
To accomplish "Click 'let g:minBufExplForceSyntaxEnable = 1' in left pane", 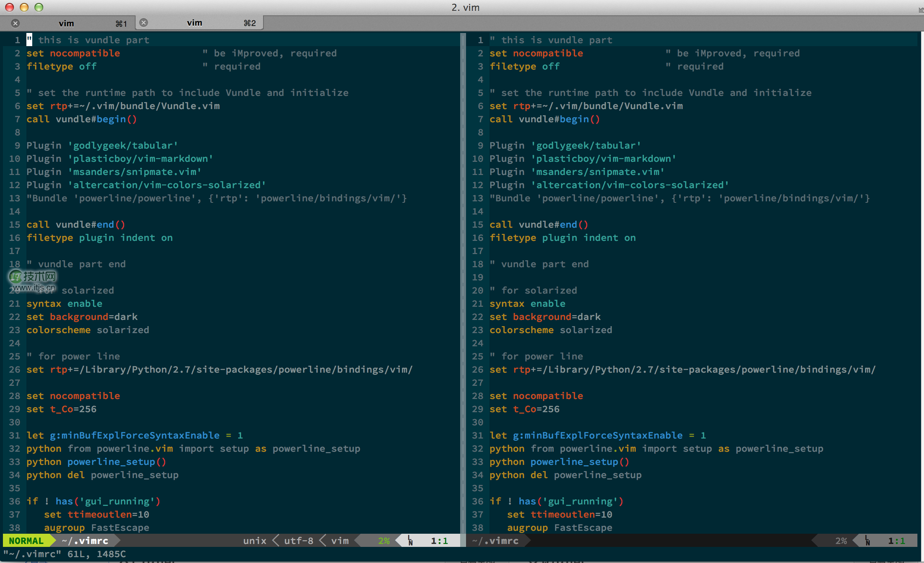I will pyautogui.click(x=134, y=435).
